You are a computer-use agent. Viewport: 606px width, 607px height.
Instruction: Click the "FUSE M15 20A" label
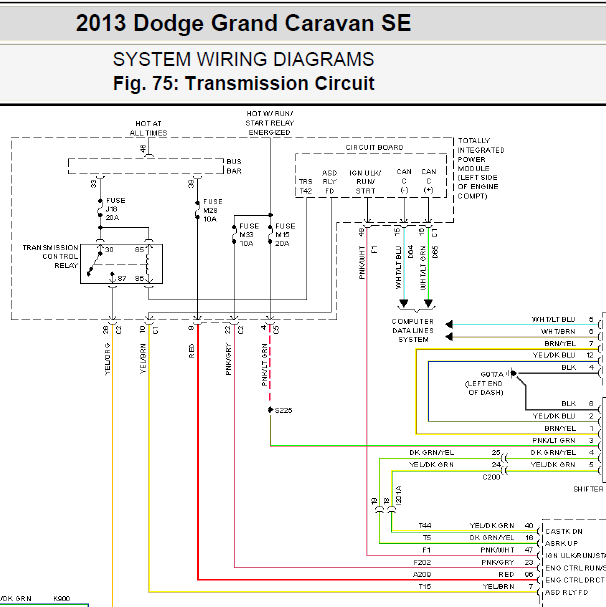(x=285, y=235)
